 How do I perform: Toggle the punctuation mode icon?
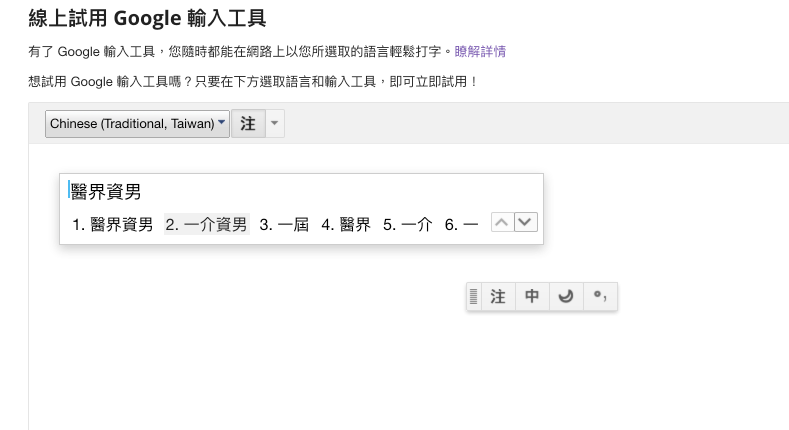pyautogui.click(x=599, y=297)
